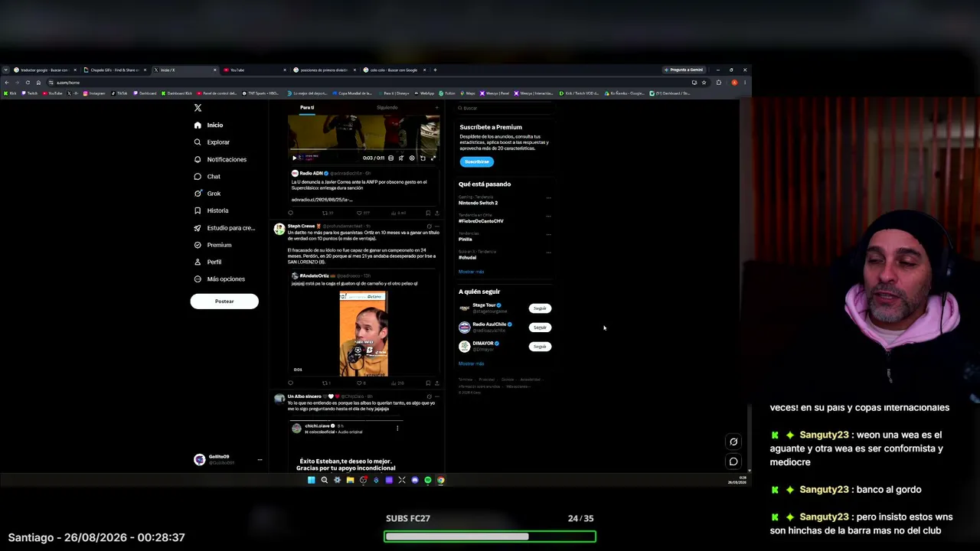
Task: Reply to Steph Crewe's post
Action: point(291,383)
